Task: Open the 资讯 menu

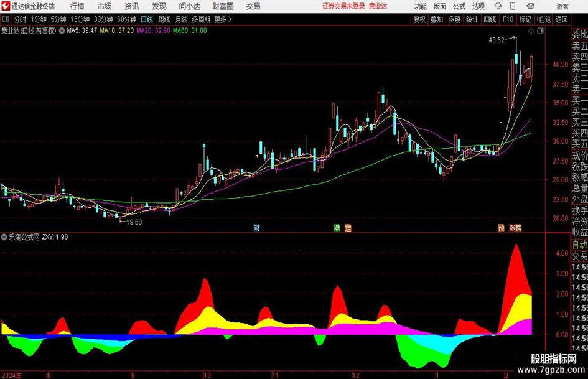Action: [132, 6]
